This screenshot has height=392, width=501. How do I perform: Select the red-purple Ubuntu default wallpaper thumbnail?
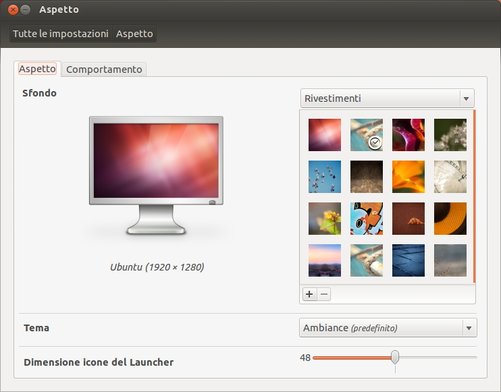pos(325,135)
